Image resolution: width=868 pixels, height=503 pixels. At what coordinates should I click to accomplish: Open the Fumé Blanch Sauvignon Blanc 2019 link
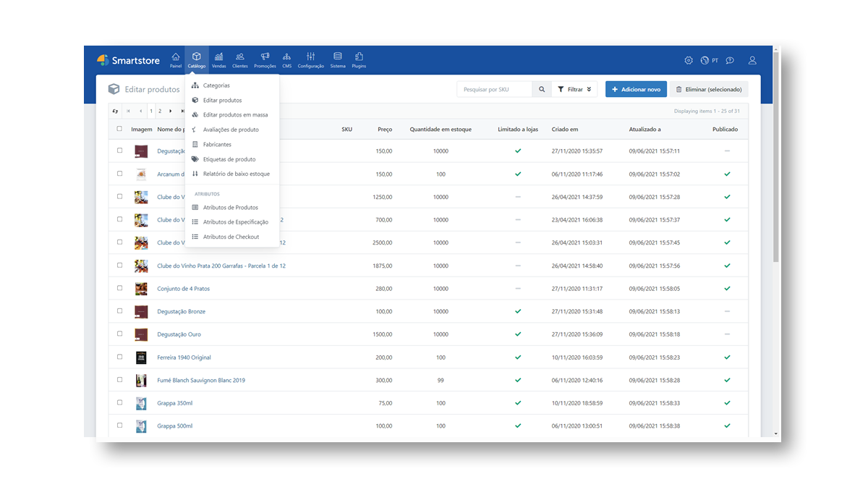click(x=201, y=380)
